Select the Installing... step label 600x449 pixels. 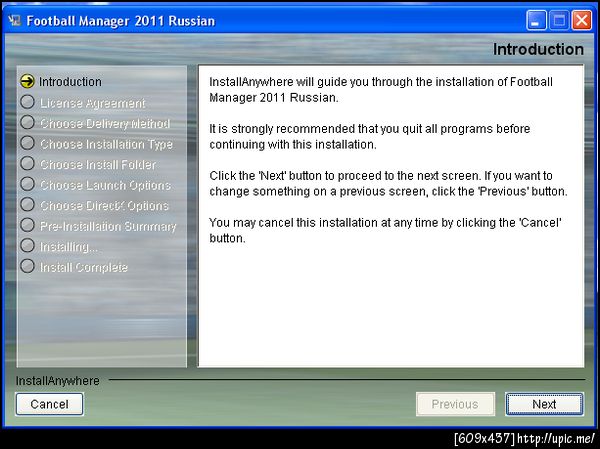point(69,247)
